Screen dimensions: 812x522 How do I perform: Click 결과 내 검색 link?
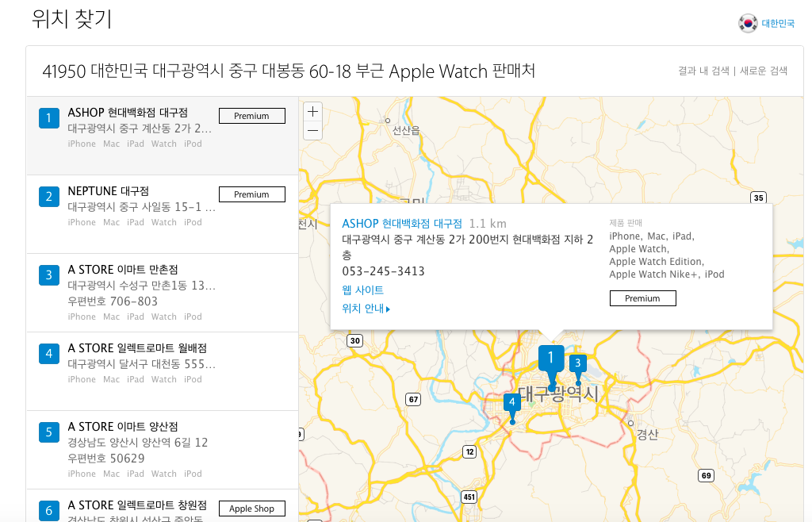tap(703, 71)
